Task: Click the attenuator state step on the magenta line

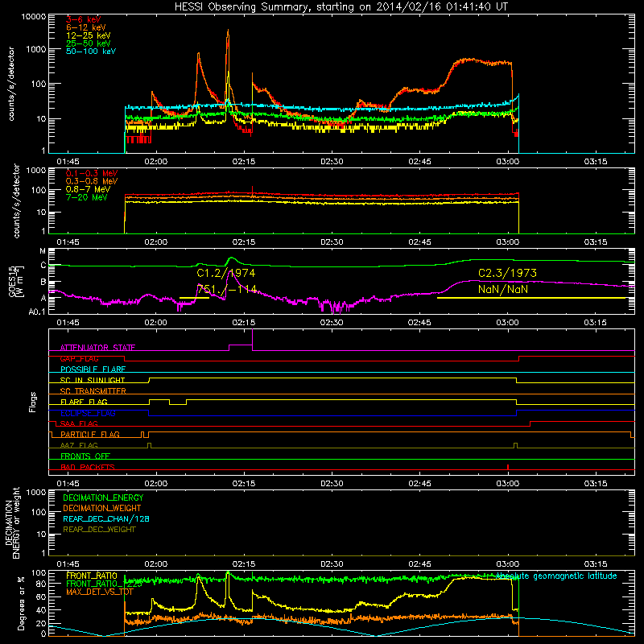Action: pyautogui.click(x=241, y=345)
